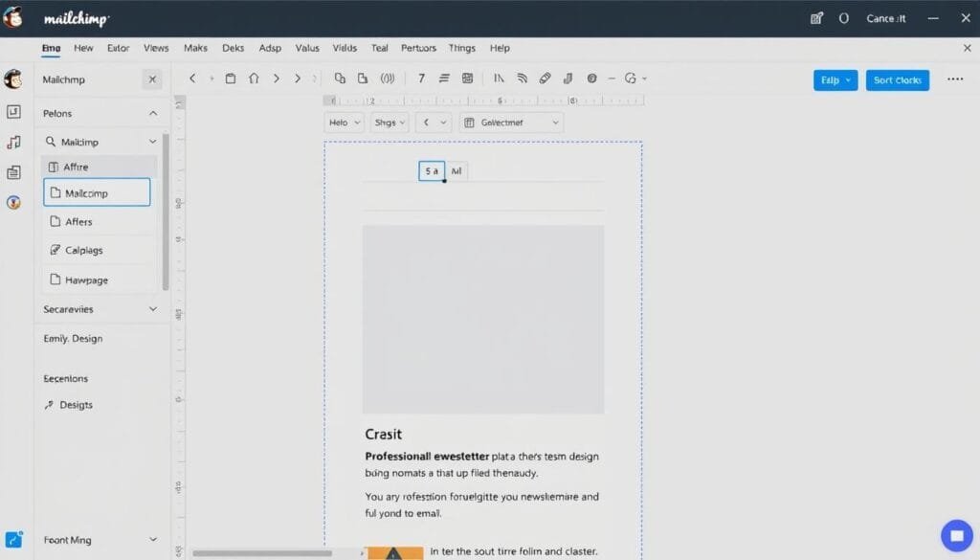This screenshot has height=560, width=980.
Task: Open the chat bubble in the bottom corner
Action: tap(956, 536)
